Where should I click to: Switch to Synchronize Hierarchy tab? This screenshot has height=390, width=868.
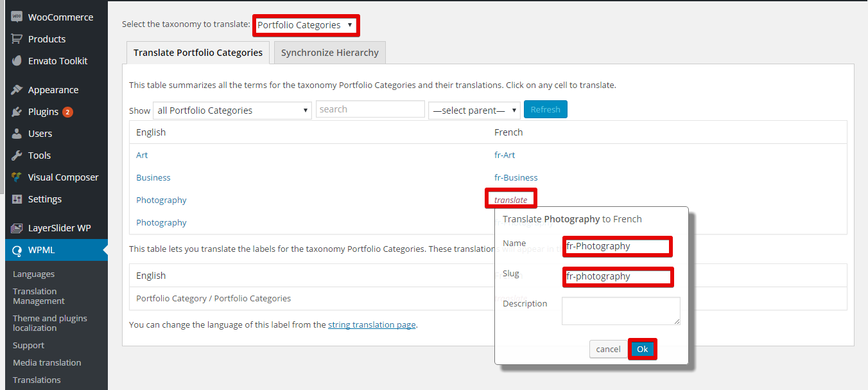330,53
